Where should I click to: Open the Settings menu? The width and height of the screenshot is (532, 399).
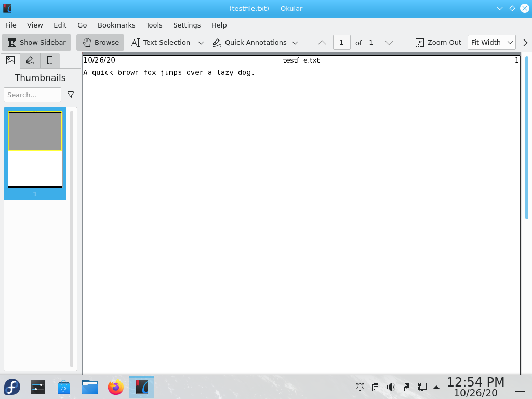187,25
